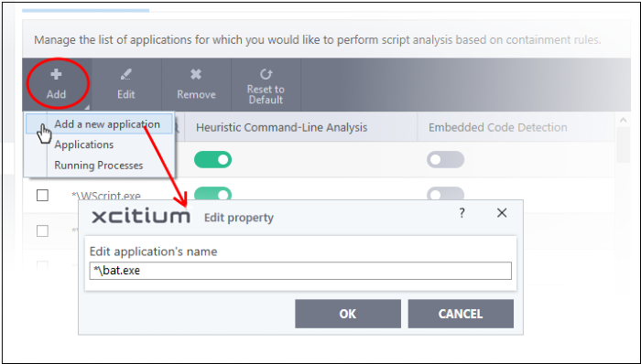Close the Edit property dialog
Viewport: 641px width, 364px height.
point(502,212)
